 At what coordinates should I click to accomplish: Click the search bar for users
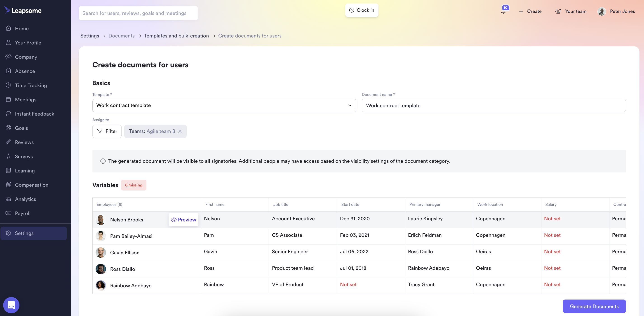coord(138,13)
